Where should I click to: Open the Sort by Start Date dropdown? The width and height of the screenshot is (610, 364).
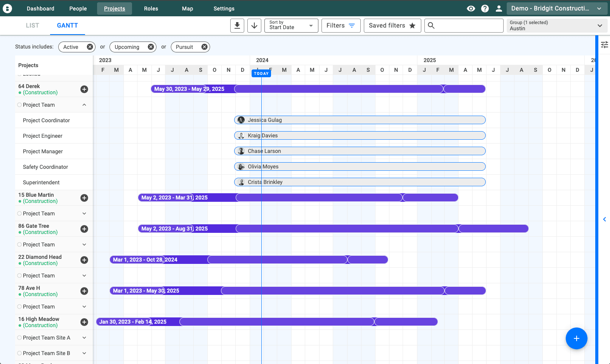[291, 26]
